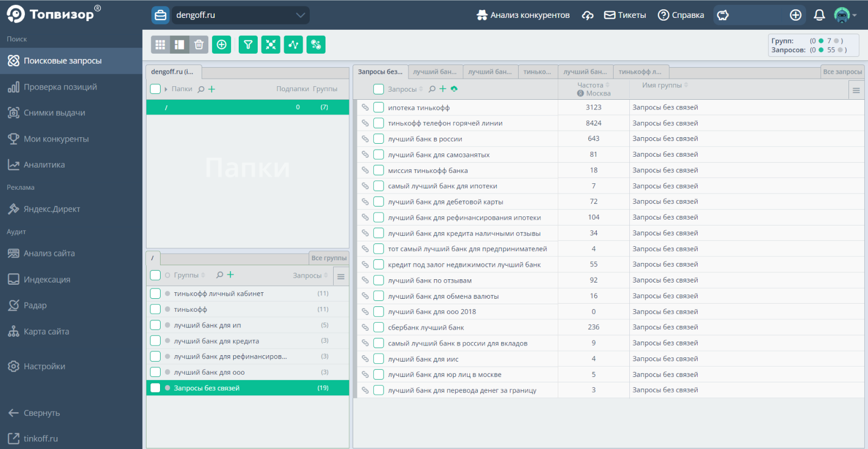This screenshot has width=868, height=449.
Task: Open the trash bin in toolbar
Action: 199,44
